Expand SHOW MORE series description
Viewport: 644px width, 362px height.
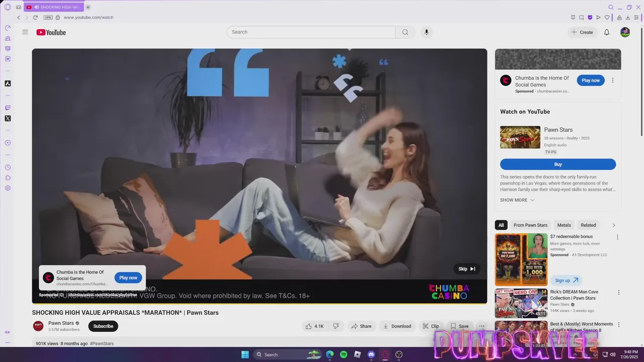click(517, 200)
